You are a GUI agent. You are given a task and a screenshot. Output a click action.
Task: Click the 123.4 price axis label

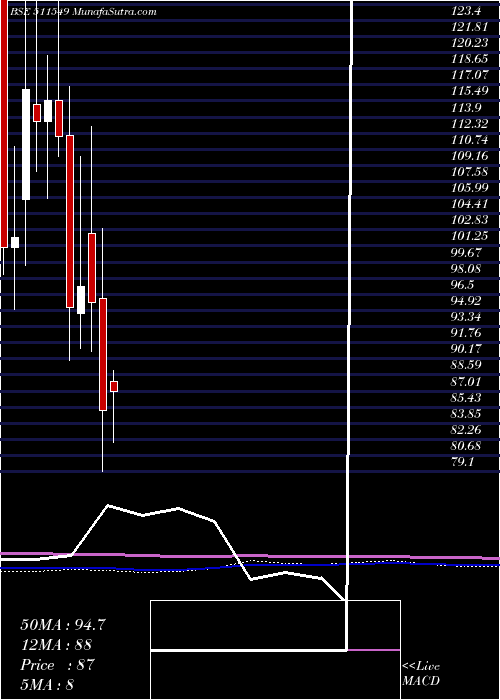pyautogui.click(x=466, y=12)
